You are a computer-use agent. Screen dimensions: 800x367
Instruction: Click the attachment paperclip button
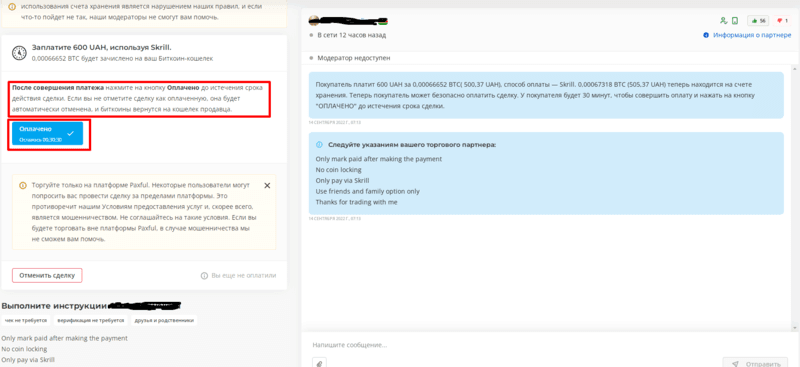[319, 363]
